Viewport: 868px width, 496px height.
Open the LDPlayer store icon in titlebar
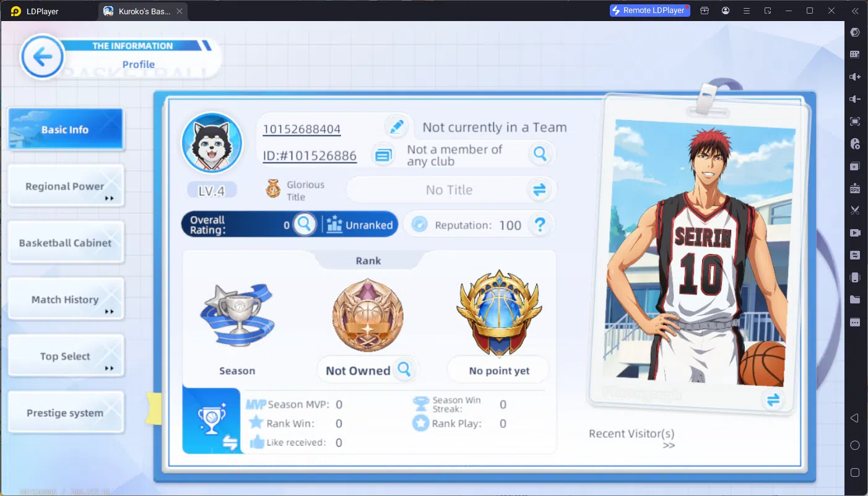704,11
